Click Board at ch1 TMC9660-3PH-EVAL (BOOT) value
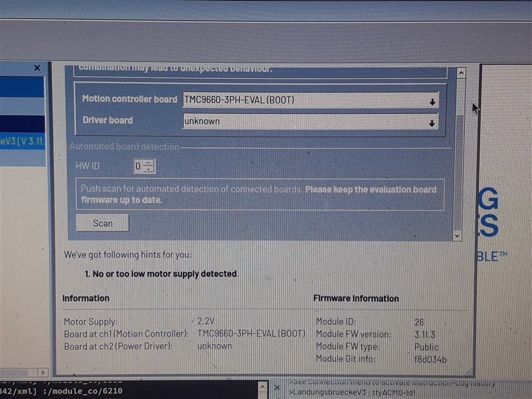This screenshot has height=399, width=532. click(252, 334)
